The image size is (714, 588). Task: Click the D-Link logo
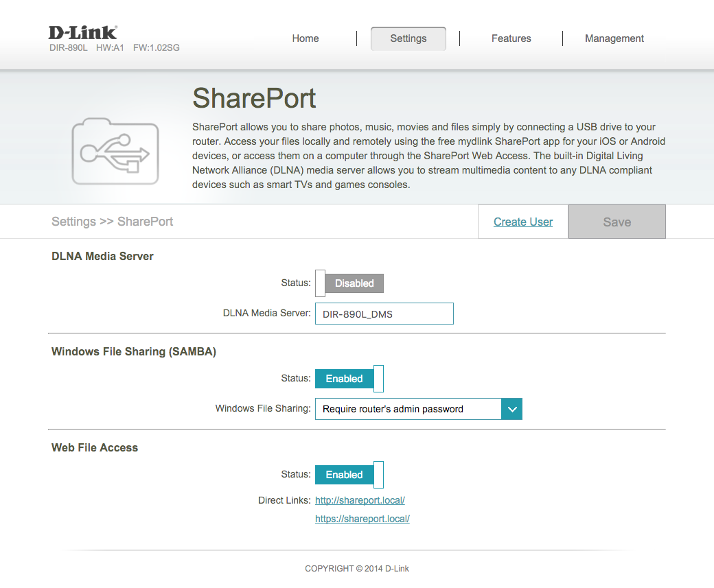point(83,32)
